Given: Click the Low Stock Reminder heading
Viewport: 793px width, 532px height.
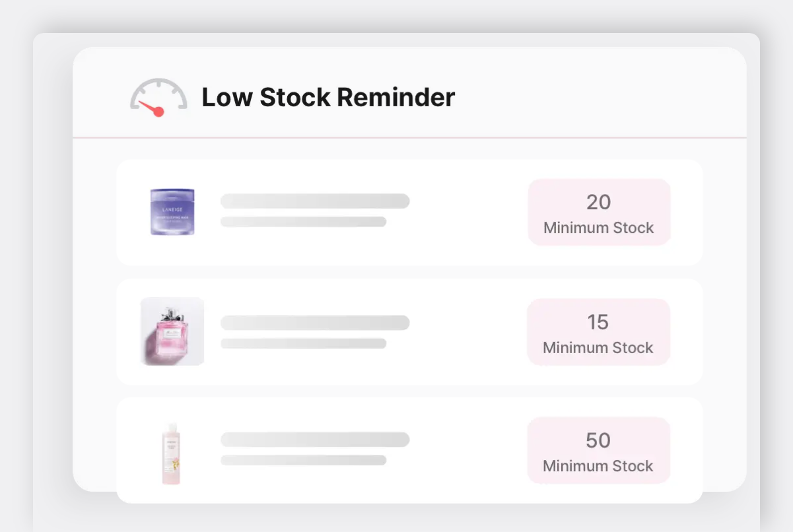Looking at the screenshot, I should [x=328, y=98].
